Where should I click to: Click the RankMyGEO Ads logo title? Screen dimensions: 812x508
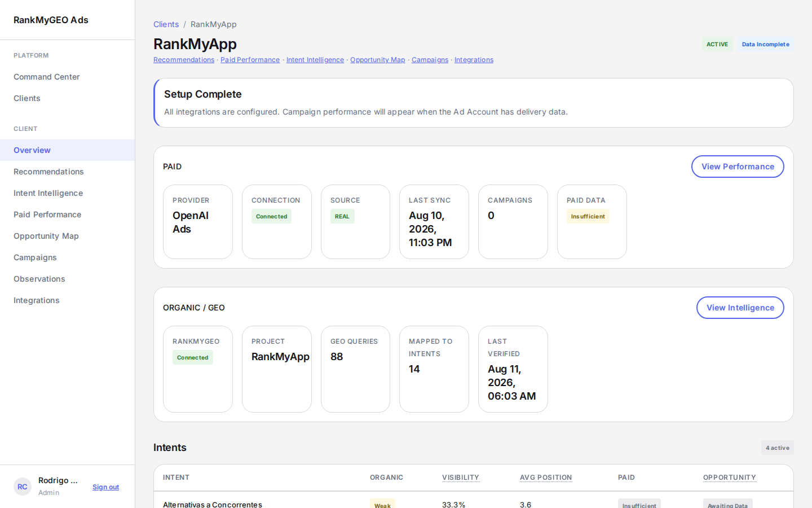coord(51,20)
